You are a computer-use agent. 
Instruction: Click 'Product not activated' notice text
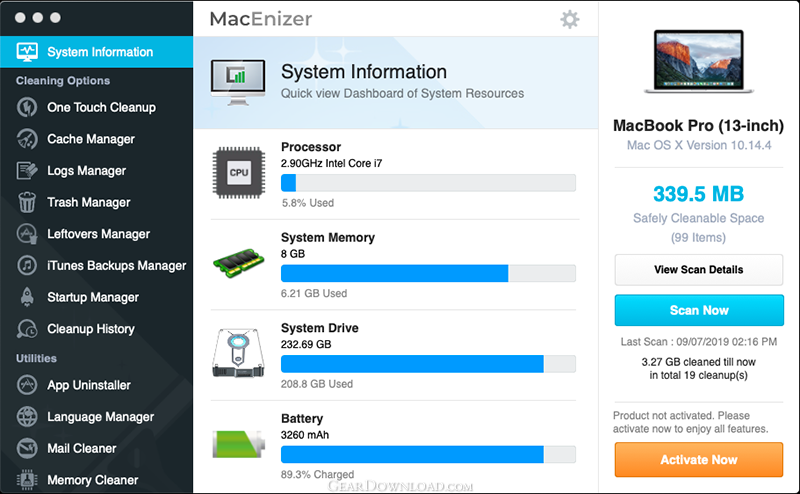click(690, 422)
